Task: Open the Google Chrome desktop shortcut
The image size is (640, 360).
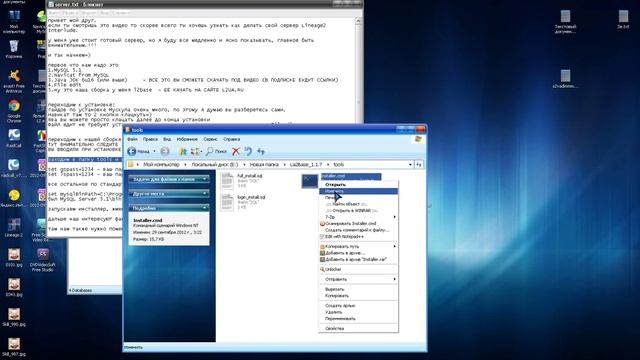Action: click(x=14, y=111)
